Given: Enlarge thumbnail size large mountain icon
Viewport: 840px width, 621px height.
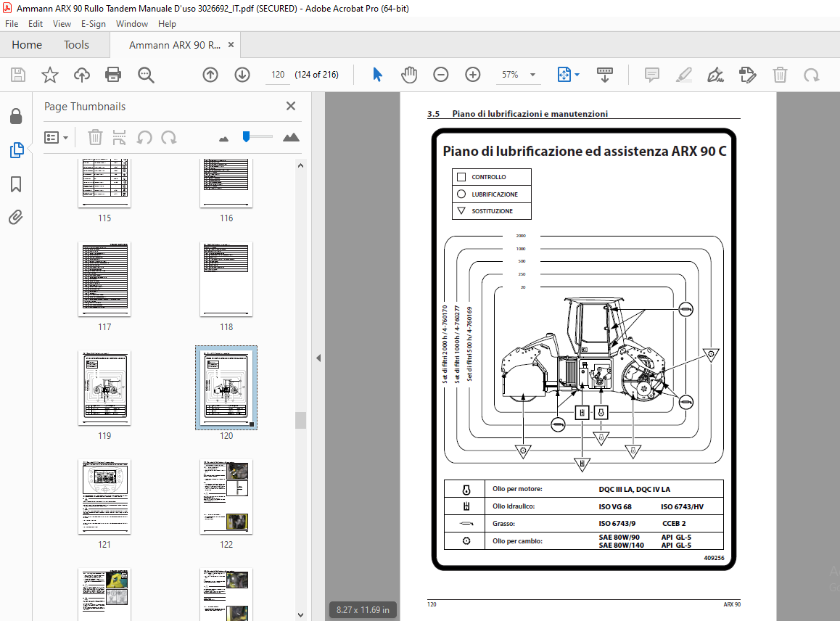Looking at the screenshot, I should 291,138.
